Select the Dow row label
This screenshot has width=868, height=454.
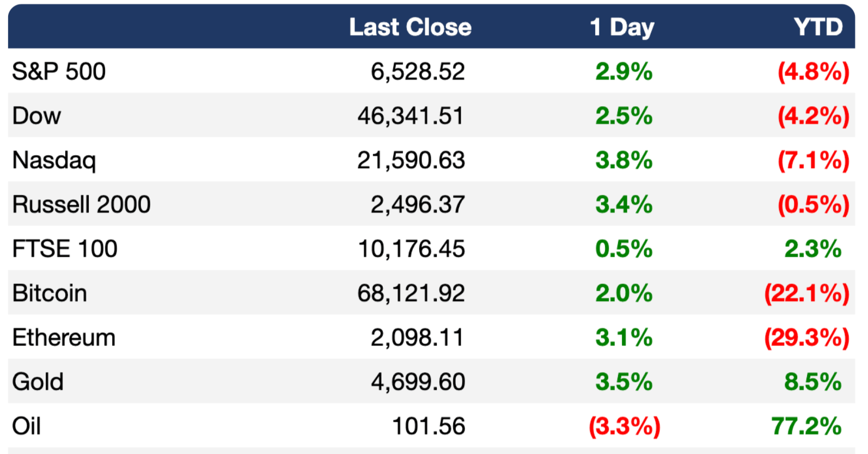click(x=36, y=116)
